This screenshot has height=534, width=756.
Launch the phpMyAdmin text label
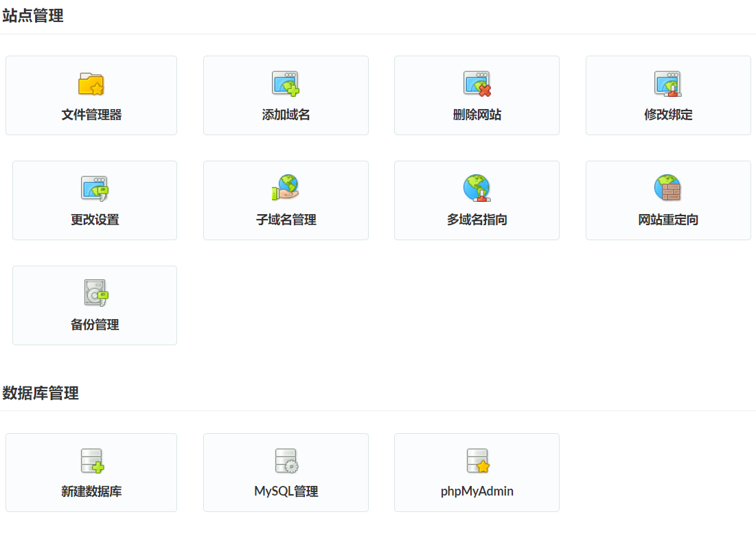click(x=477, y=491)
